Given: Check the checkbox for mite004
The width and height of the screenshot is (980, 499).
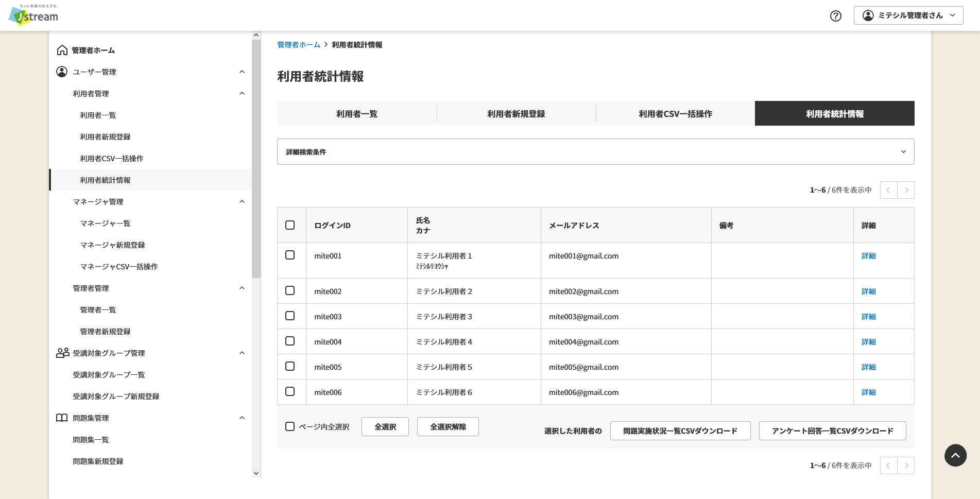Looking at the screenshot, I should [290, 341].
